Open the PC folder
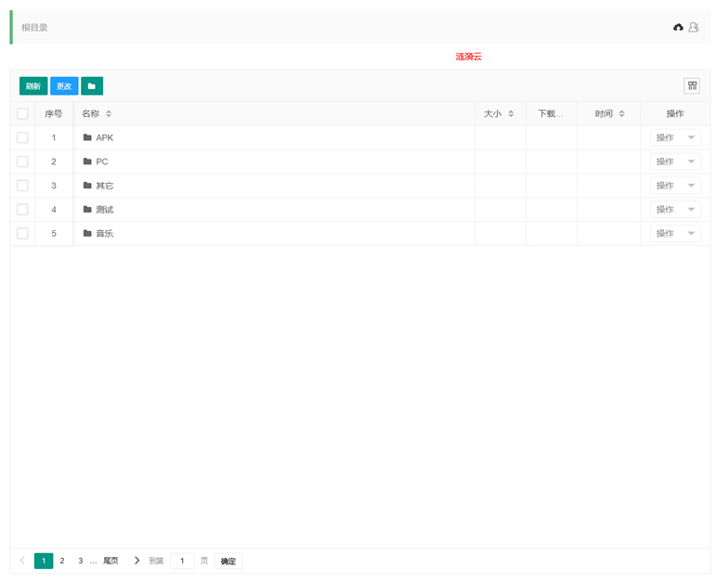The width and height of the screenshot is (728, 582). pyautogui.click(x=101, y=162)
